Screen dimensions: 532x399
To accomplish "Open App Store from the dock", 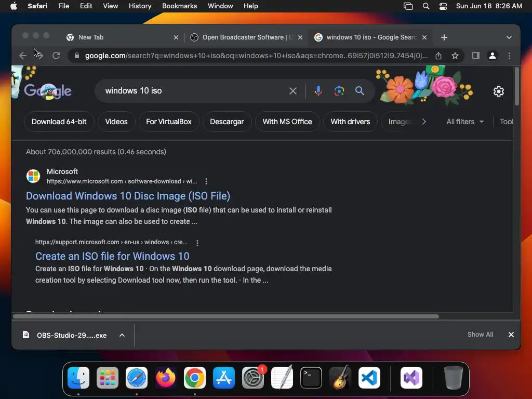I will (x=224, y=378).
